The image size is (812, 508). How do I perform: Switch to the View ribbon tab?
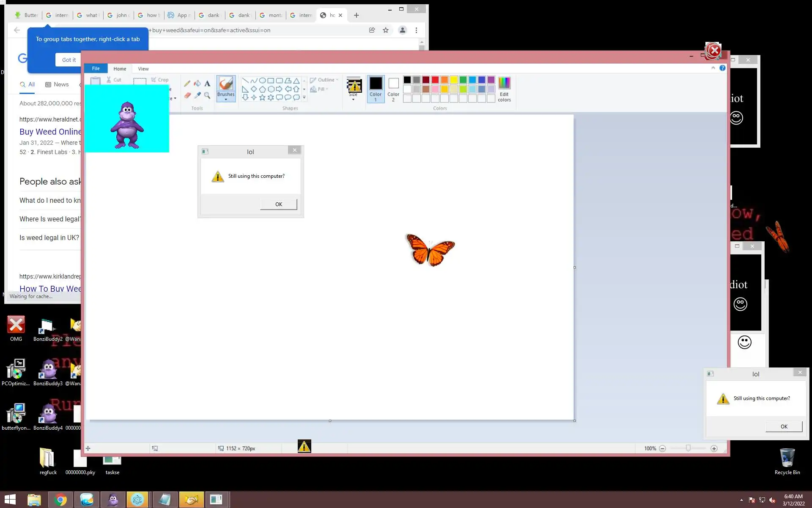pyautogui.click(x=143, y=69)
